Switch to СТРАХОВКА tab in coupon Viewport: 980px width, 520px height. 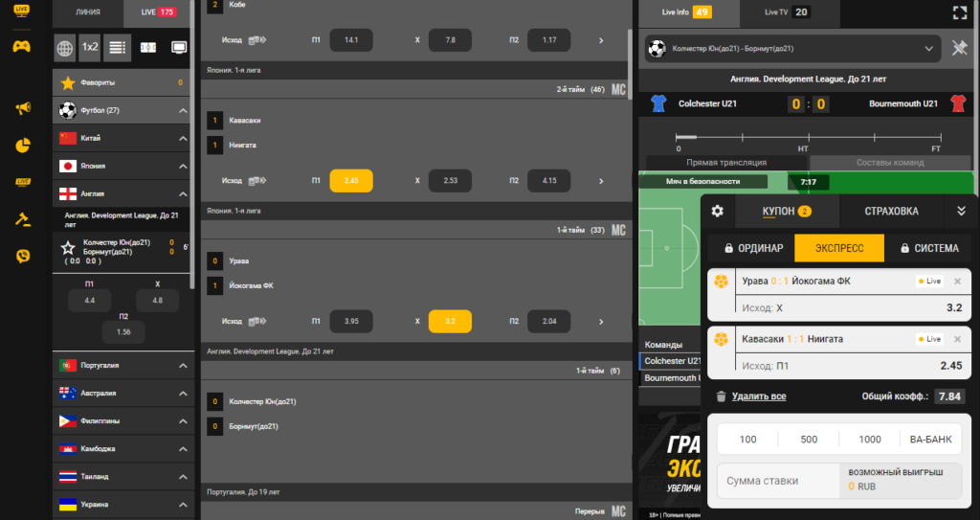891,212
